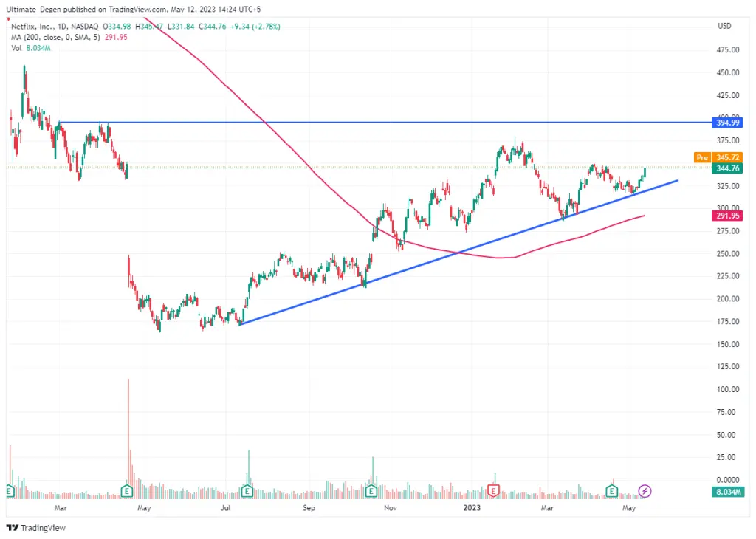The width and height of the screenshot is (756, 539).
Task: Click the red earnings E marker at 2023
Action: pos(493,491)
